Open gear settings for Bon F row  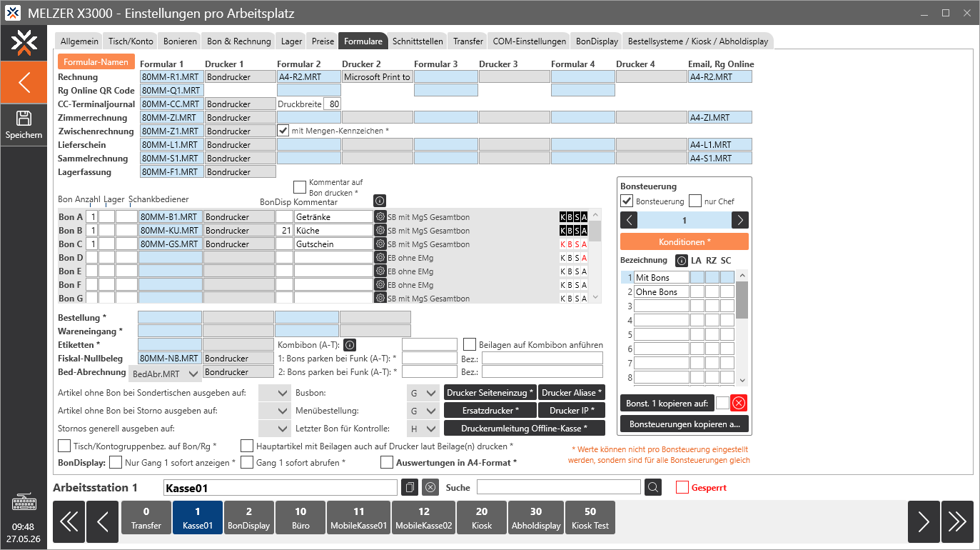click(380, 284)
